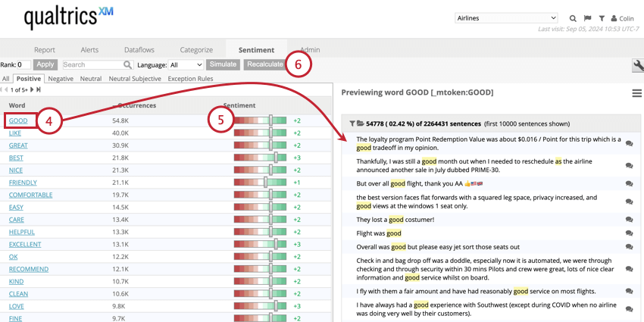
Task: Select the Negative sentiment tab
Action: pyautogui.click(x=61, y=79)
